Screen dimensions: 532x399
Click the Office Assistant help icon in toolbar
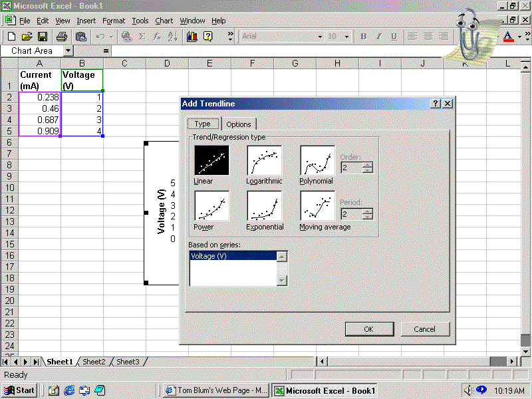207,37
